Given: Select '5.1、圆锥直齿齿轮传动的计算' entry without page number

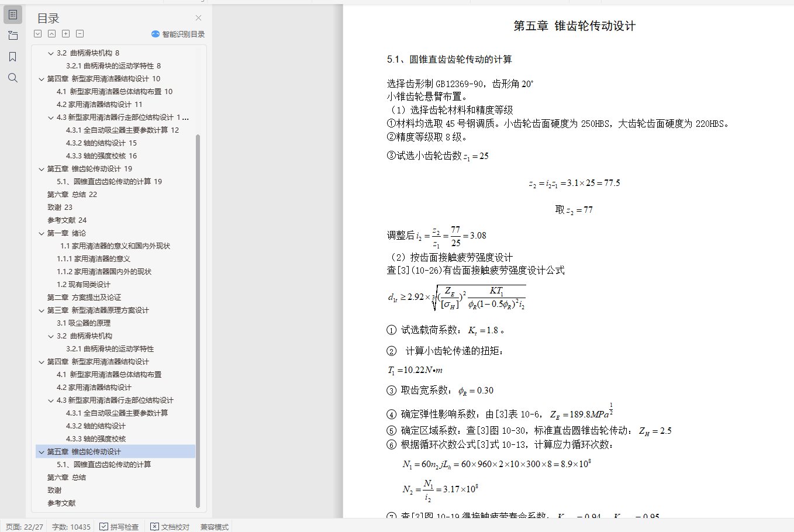Looking at the screenshot, I should pyautogui.click(x=104, y=465).
